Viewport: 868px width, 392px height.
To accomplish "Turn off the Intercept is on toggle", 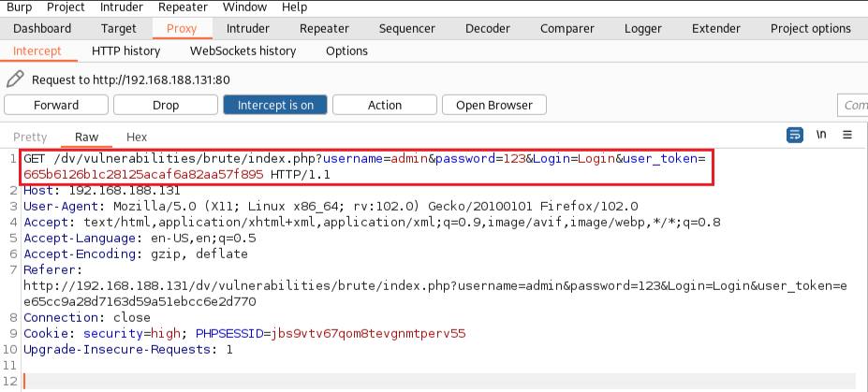I will [275, 105].
